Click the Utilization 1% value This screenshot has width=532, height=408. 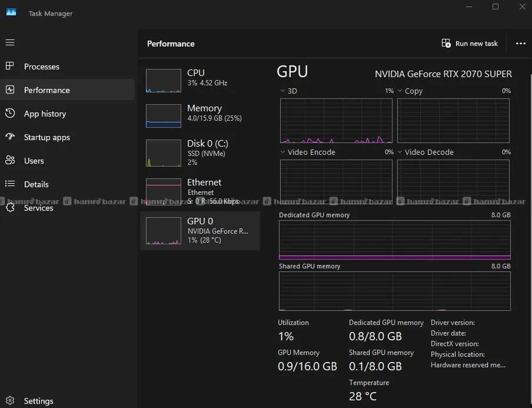pyautogui.click(x=285, y=336)
